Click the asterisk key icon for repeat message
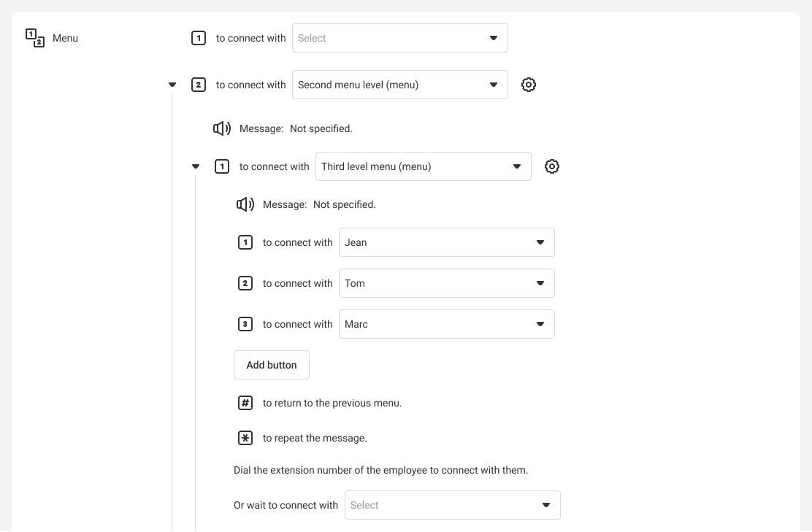Viewport: 812px width, 532px height. [245, 438]
